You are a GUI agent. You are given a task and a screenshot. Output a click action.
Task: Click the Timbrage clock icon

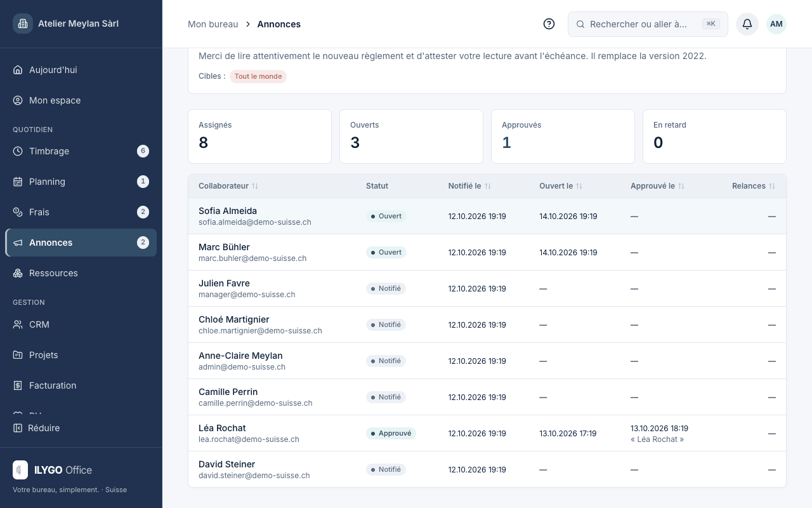click(18, 151)
